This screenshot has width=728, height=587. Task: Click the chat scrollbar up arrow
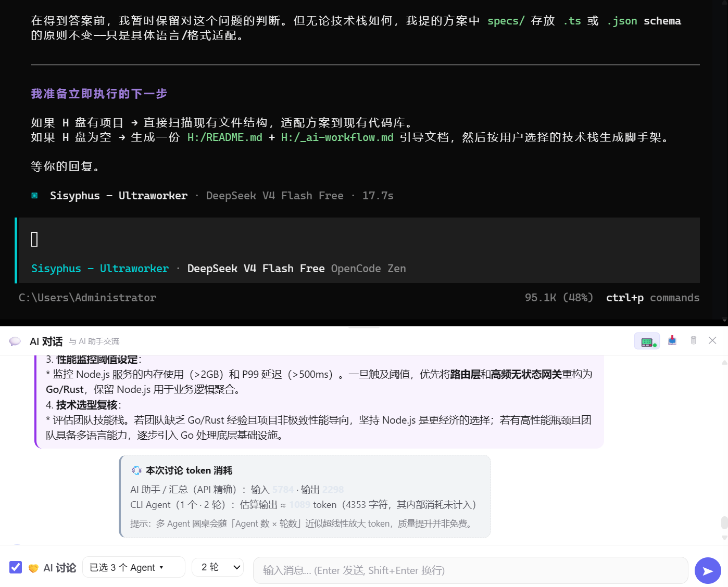[724, 362]
